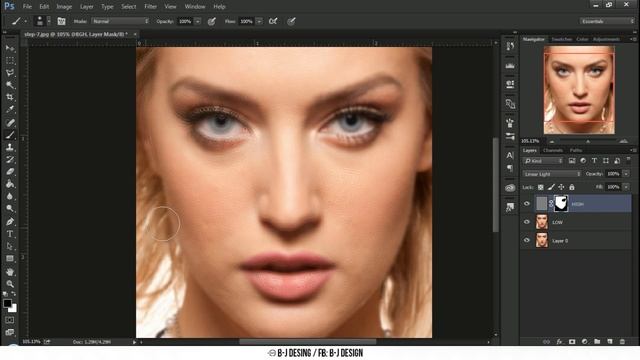Open the layer blend mode Linear Light dropdown
Viewport: 640px width, 360px height.
click(552, 174)
